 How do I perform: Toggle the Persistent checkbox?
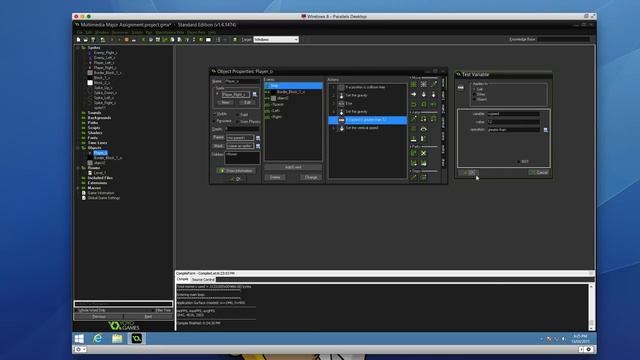(x=214, y=121)
